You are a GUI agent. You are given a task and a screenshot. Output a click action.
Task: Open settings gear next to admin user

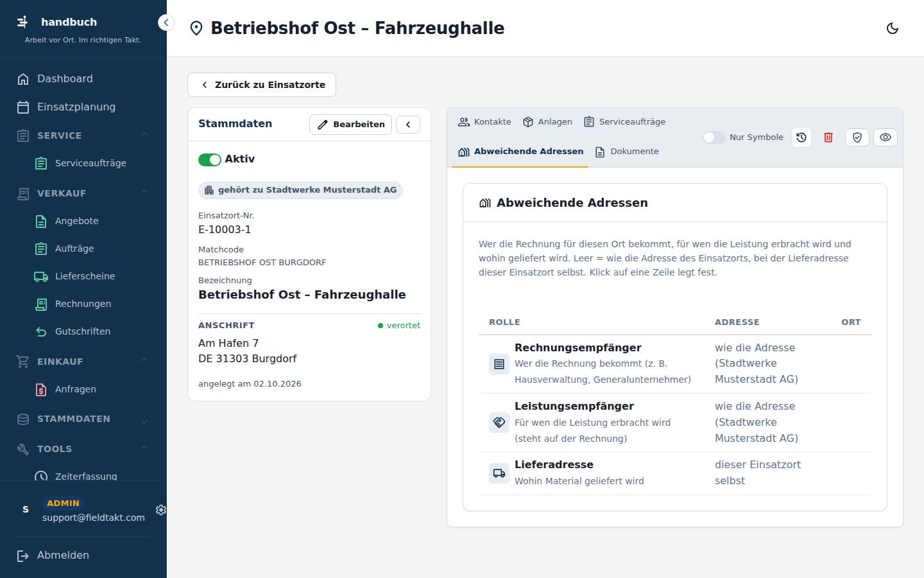(161, 510)
